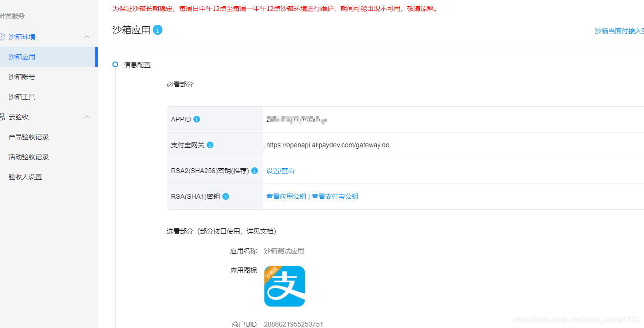Click info icon next to 沙箱应用 heading
Screen dimensions: 644x328
[158, 30]
